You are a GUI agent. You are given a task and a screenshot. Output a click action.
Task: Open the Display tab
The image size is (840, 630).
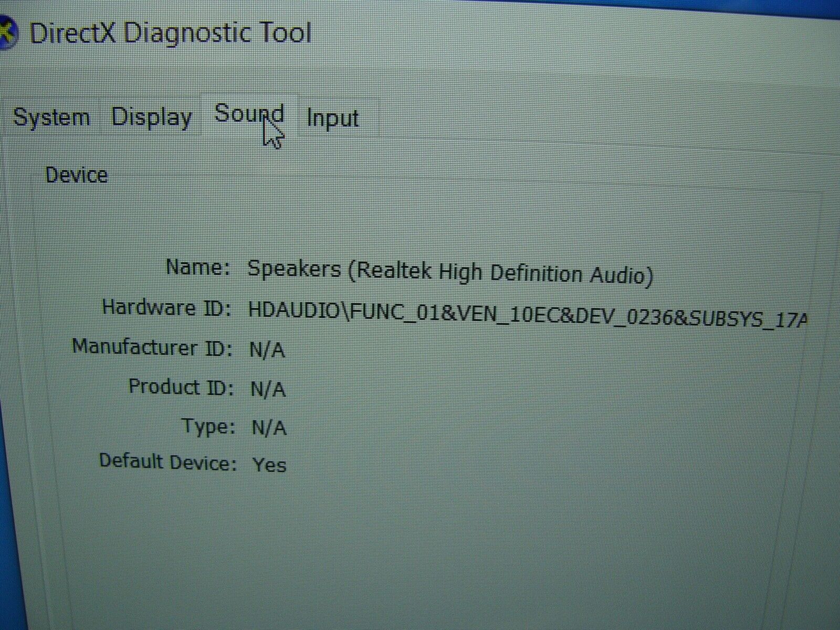point(151,118)
